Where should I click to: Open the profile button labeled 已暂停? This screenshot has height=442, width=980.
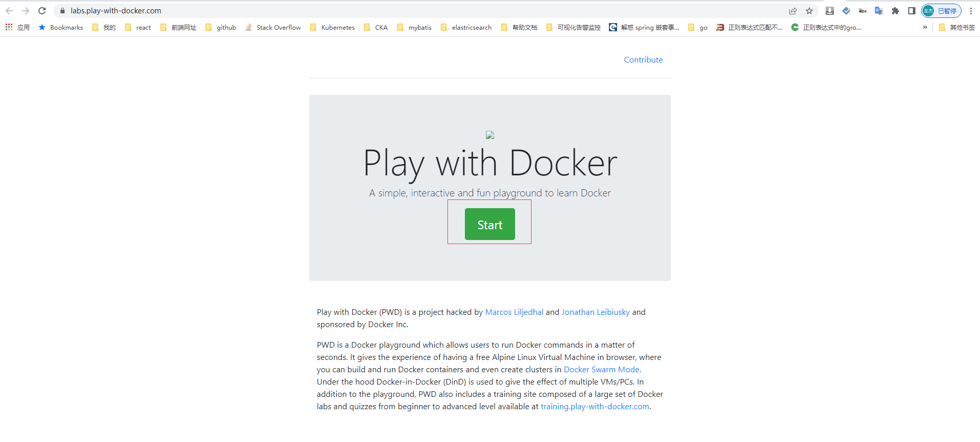[941, 11]
